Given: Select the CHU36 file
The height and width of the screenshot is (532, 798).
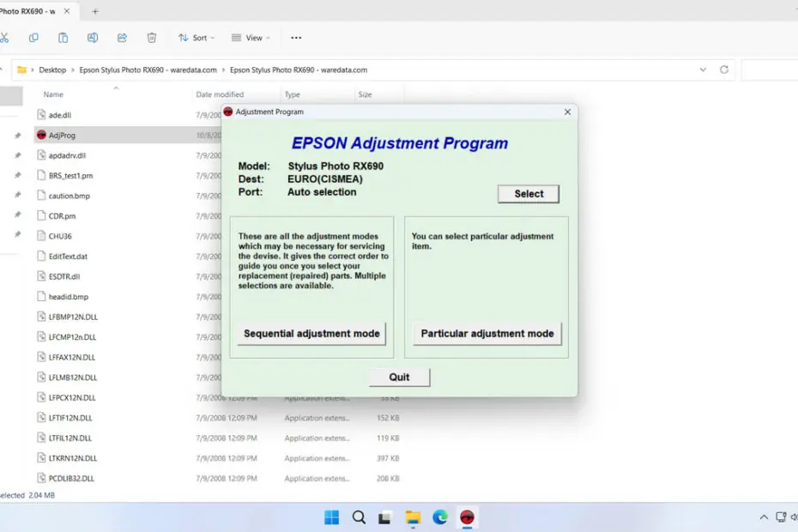Looking at the screenshot, I should [60, 236].
